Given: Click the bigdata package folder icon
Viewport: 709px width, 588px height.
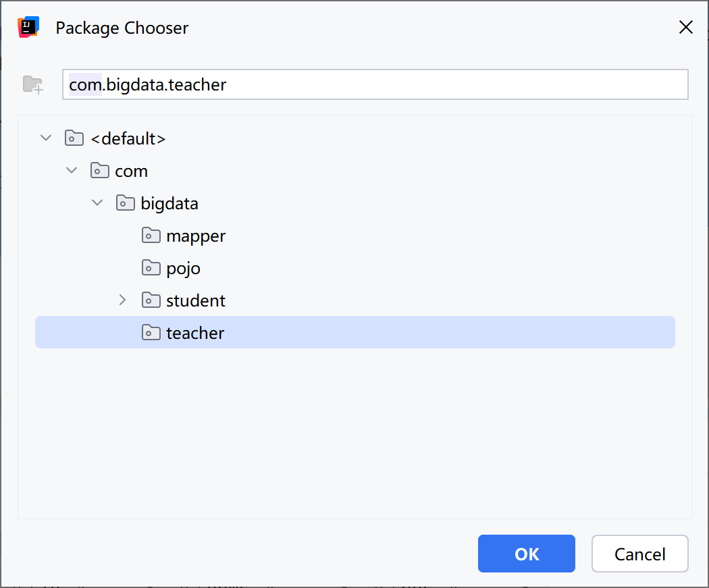Looking at the screenshot, I should point(125,203).
